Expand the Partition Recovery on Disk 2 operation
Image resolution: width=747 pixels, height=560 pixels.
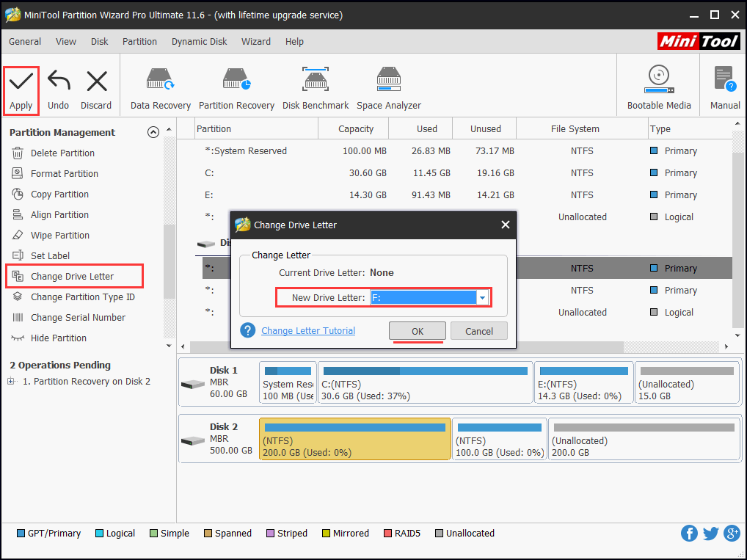(x=11, y=381)
